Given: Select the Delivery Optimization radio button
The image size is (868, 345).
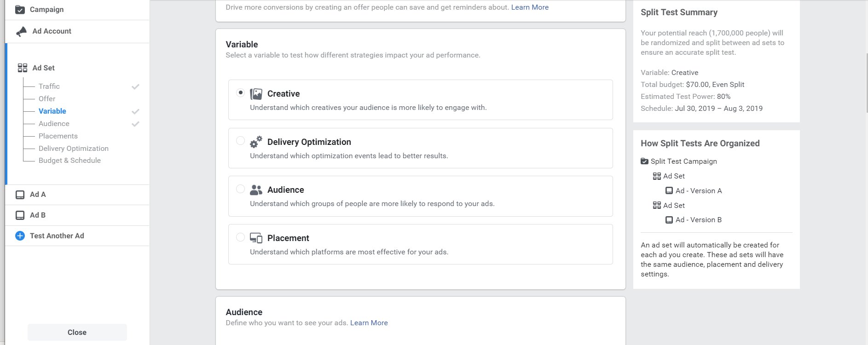Looking at the screenshot, I should [240, 141].
